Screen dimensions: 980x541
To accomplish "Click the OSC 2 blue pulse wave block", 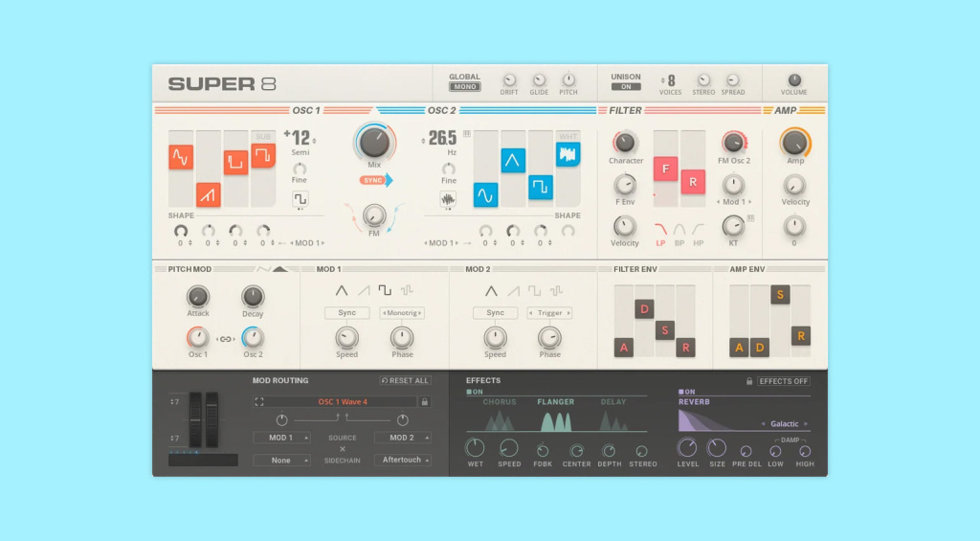I will coord(540,187).
